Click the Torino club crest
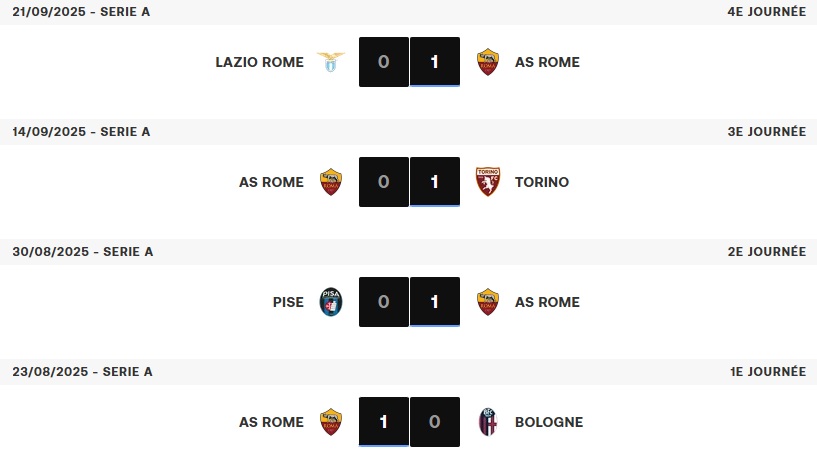The height and width of the screenshot is (476, 817). click(x=487, y=182)
